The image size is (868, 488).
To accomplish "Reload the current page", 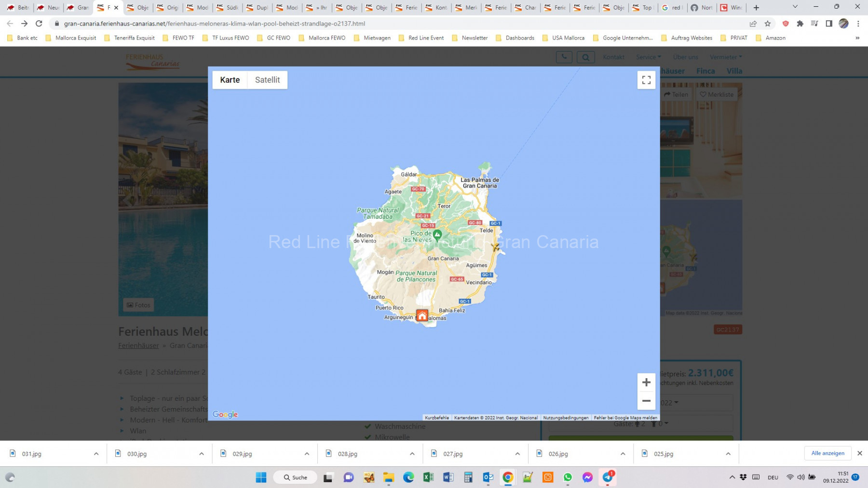I will tap(39, 23).
